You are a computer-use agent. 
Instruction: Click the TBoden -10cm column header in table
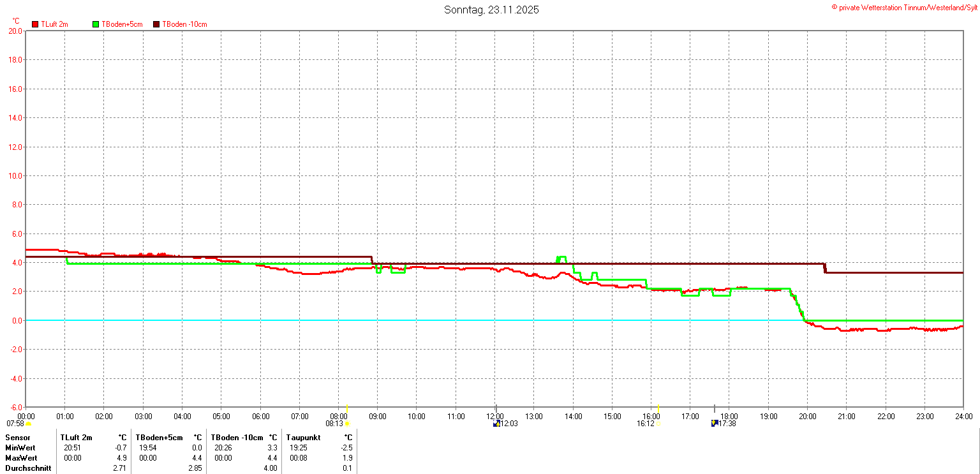(x=236, y=438)
